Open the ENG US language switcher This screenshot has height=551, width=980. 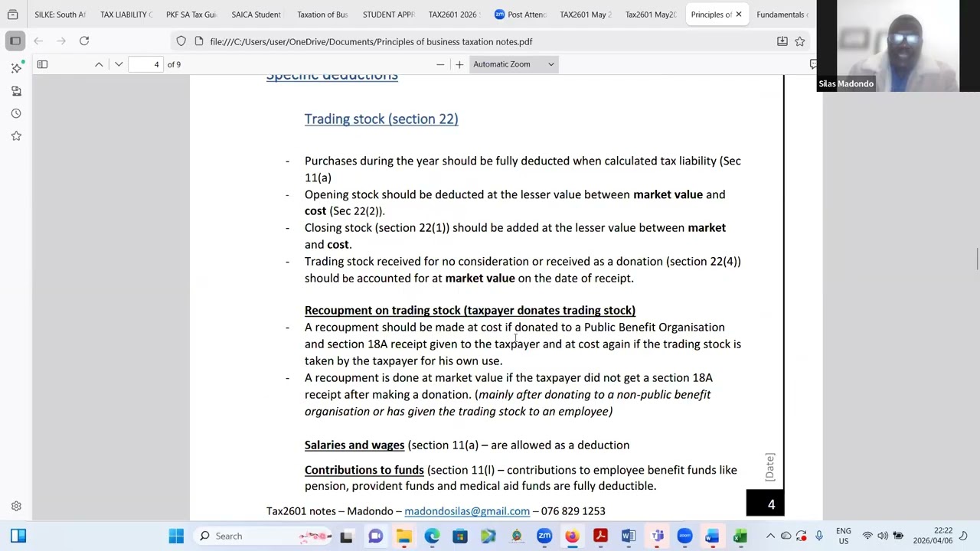pyautogui.click(x=843, y=536)
